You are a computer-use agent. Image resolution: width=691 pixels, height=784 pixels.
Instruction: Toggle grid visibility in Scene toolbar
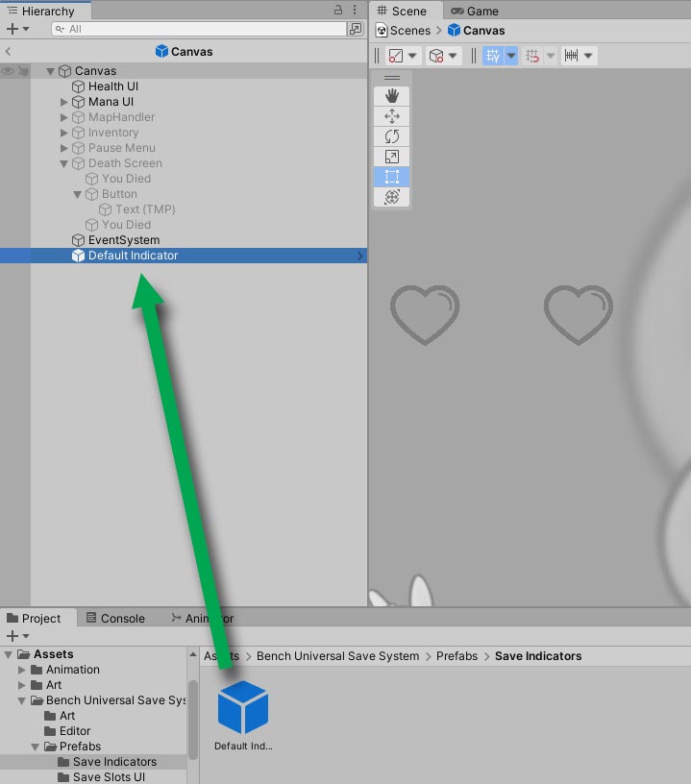click(493, 56)
